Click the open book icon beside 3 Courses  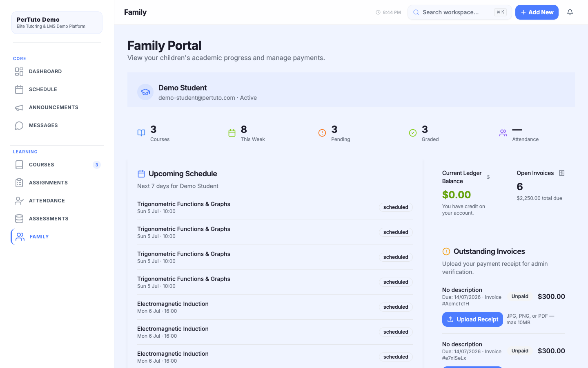click(x=141, y=133)
